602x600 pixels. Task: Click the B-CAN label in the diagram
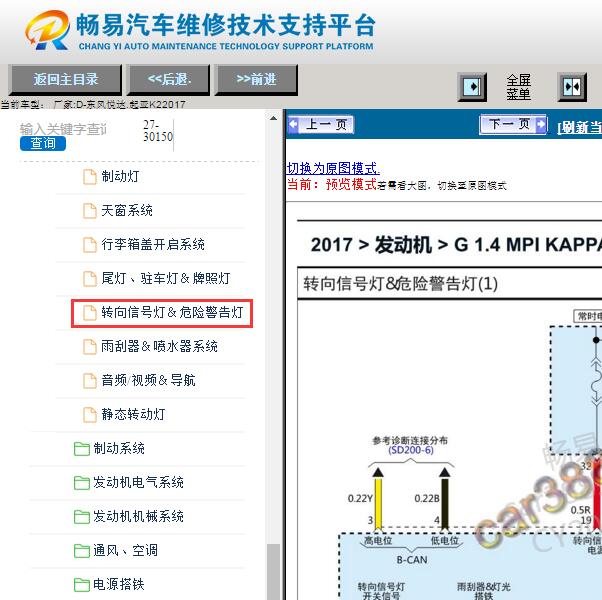pyautogui.click(x=412, y=560)
